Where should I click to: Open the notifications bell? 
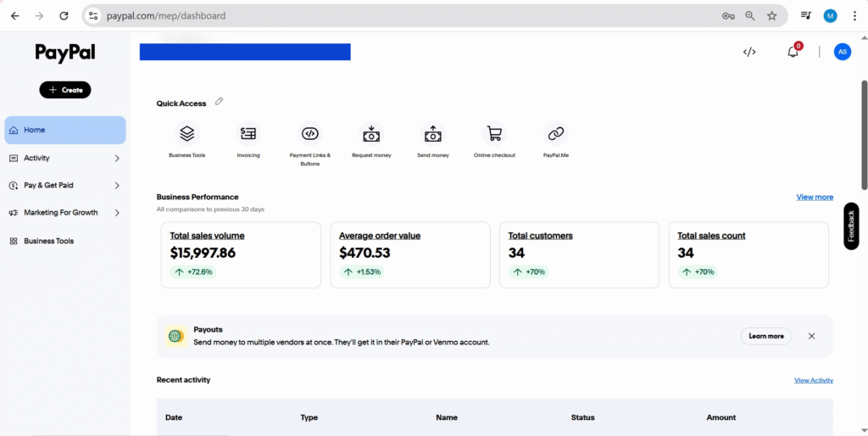[793, 52]
